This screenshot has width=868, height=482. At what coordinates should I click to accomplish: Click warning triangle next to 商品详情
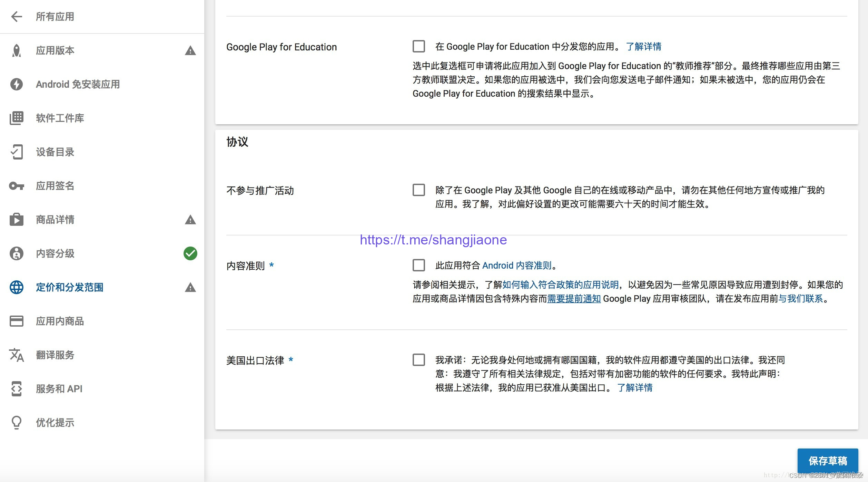point(190,220)
